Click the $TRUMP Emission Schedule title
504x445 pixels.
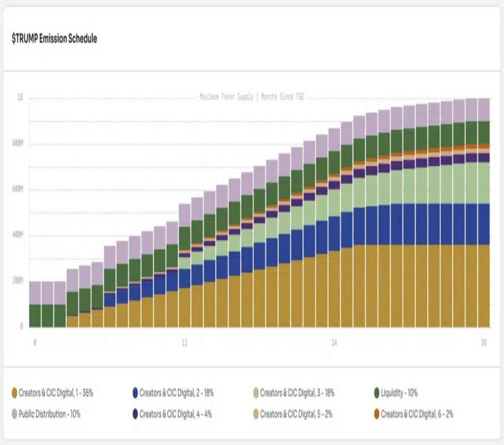coord(55,39)
